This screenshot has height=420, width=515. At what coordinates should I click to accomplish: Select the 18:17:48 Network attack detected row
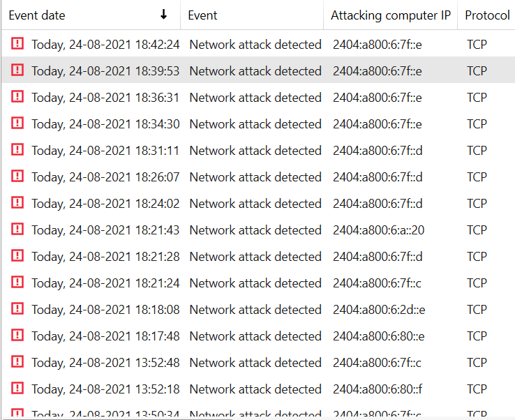(255, 336)
